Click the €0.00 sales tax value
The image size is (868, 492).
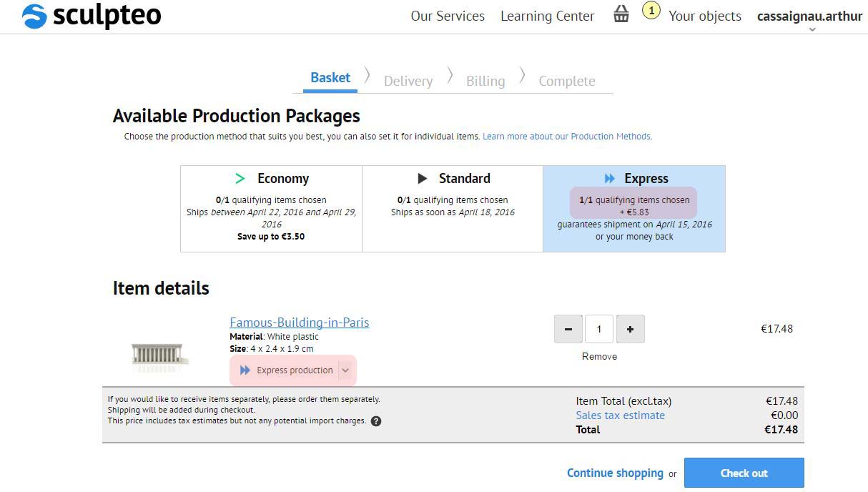click(x=784, y=415)
